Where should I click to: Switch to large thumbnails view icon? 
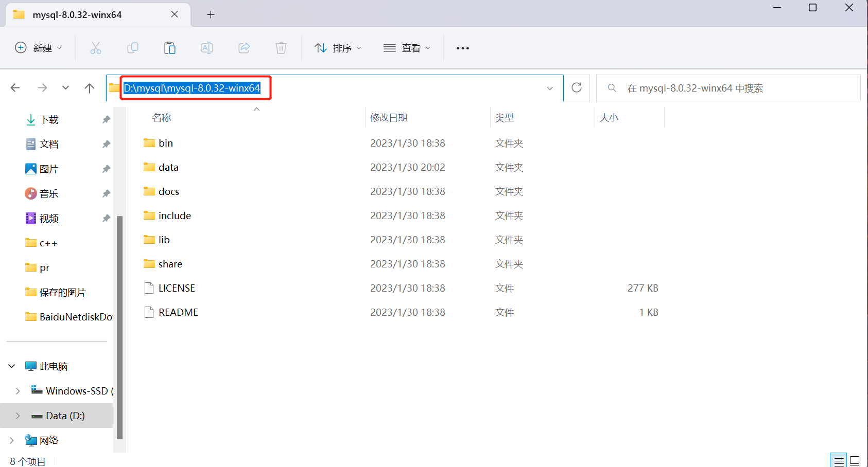pyautogui.click(x=855, y=460)
